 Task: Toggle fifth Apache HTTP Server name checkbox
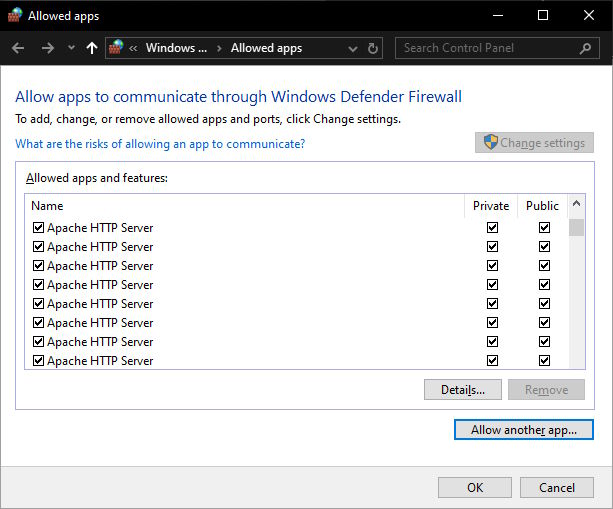point(38,303)
